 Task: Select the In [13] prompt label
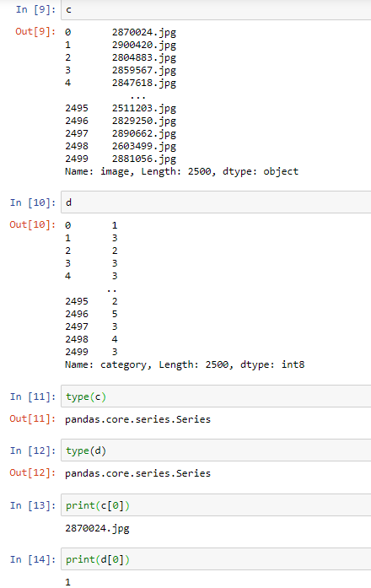pyautogui.click(x=33, y=505)
